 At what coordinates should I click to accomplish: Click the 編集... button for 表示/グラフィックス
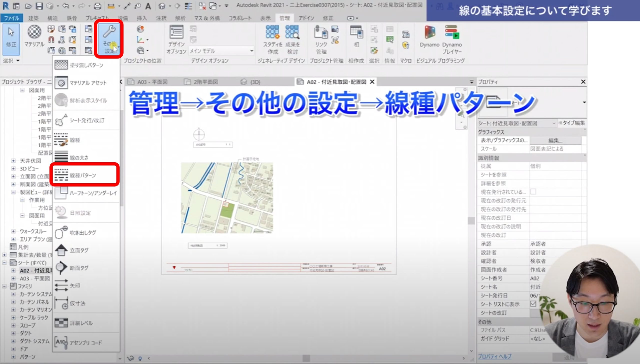point(555,140)
